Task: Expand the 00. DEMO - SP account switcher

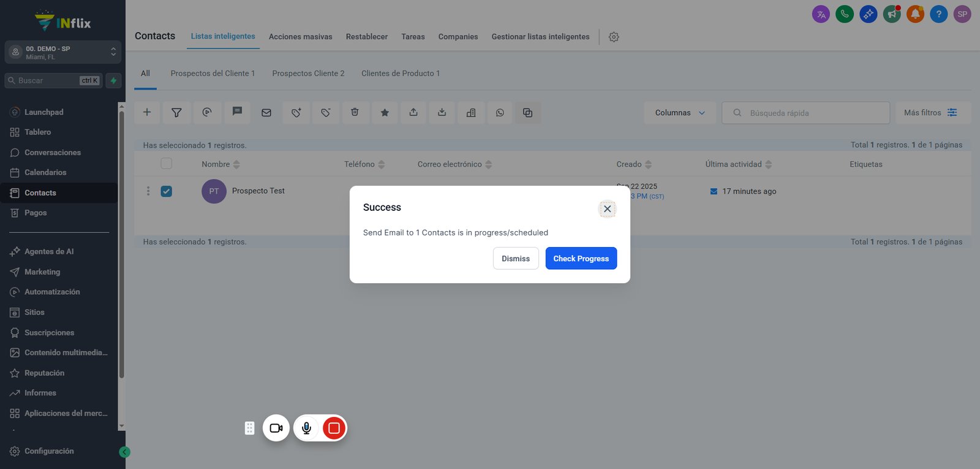Action: coord(62,52)
